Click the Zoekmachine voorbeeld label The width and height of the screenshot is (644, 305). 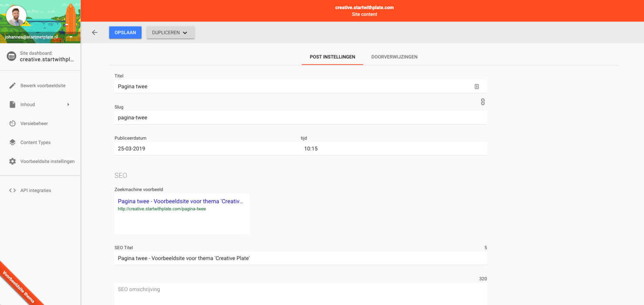pos(138,190)
